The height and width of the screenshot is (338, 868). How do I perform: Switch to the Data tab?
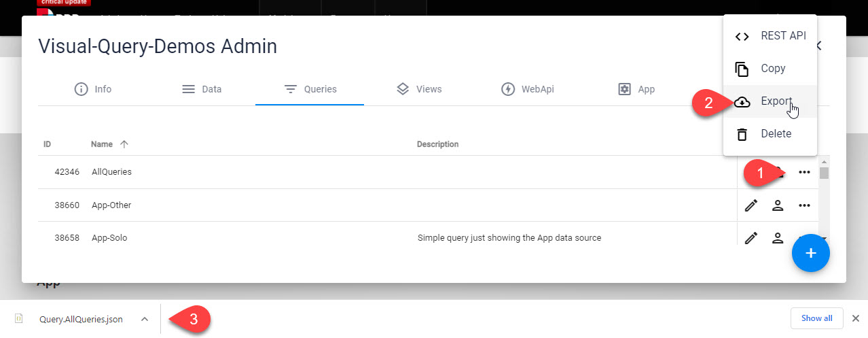[x=201, y=89]
